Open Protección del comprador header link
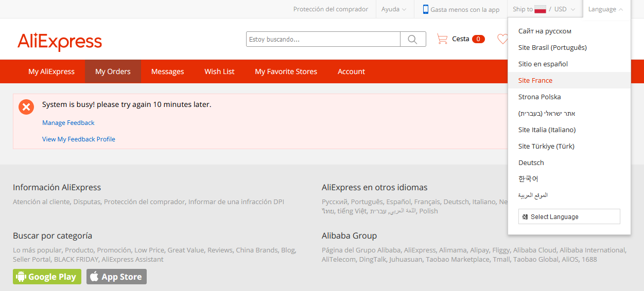Viewport: 644px width, 291px height. pos(330,9)
